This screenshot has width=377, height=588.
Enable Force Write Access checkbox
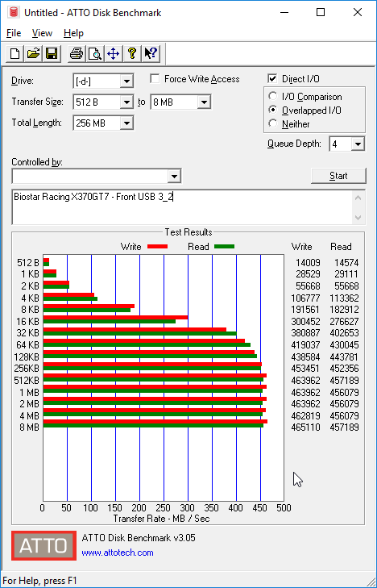tap(155, 79)
